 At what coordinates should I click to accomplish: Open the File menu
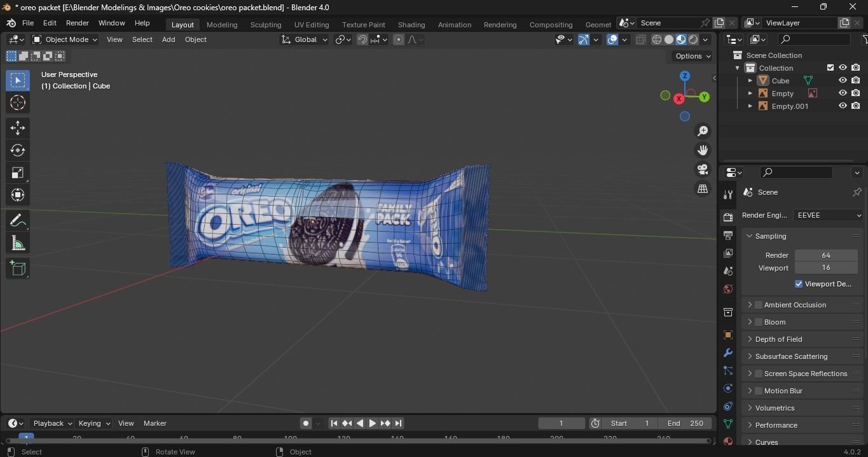click(28, 23)
